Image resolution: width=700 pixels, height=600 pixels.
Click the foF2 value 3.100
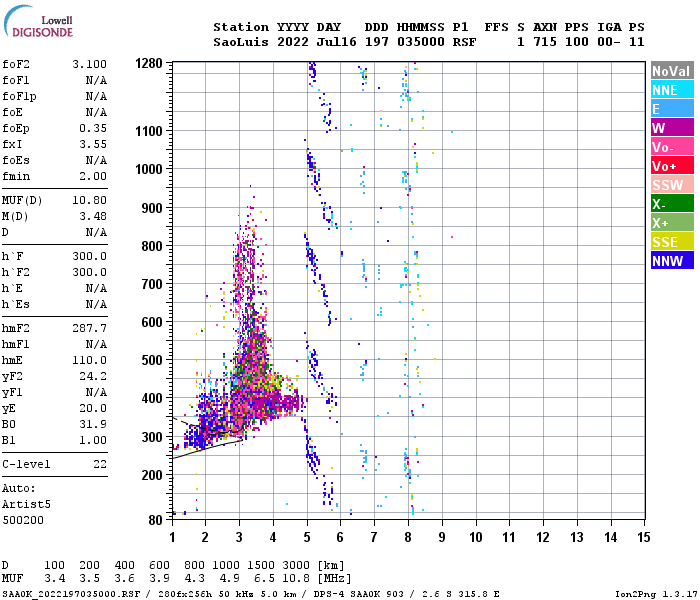(90, 64)
